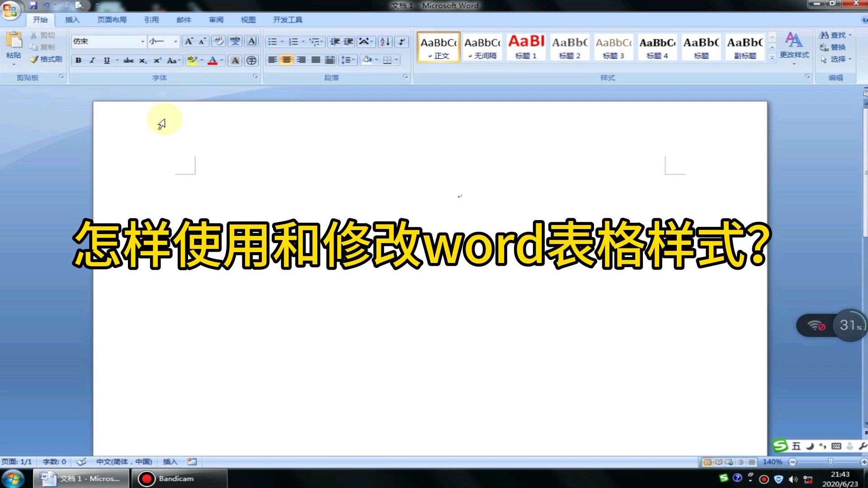Click the 替换 button
This screenshot has width=868, height=488.
[833, 47]
